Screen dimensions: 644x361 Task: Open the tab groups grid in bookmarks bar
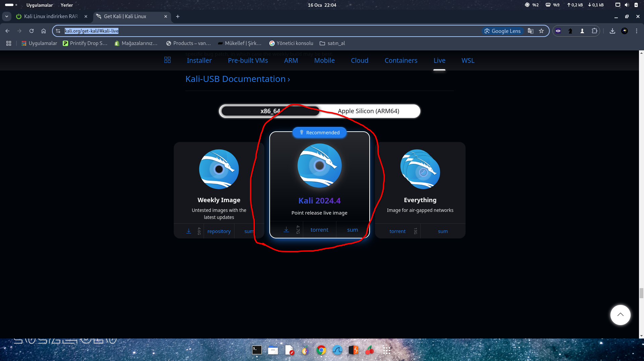point(9,43)
